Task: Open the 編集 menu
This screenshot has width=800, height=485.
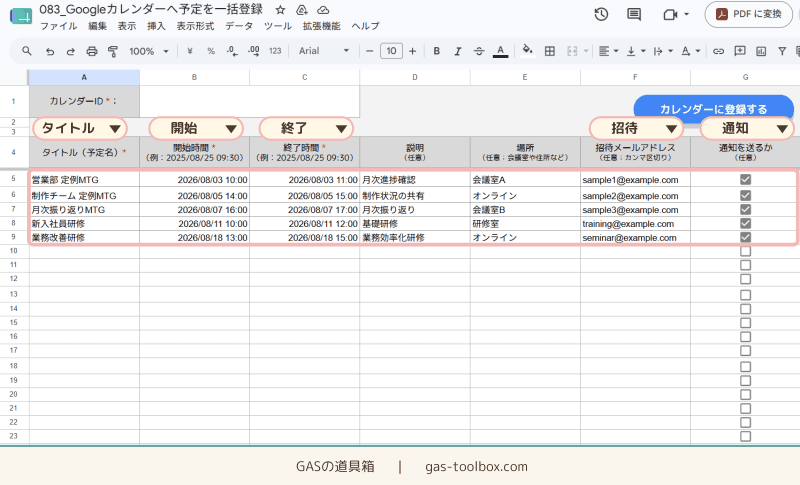Action: pos(97,26)
